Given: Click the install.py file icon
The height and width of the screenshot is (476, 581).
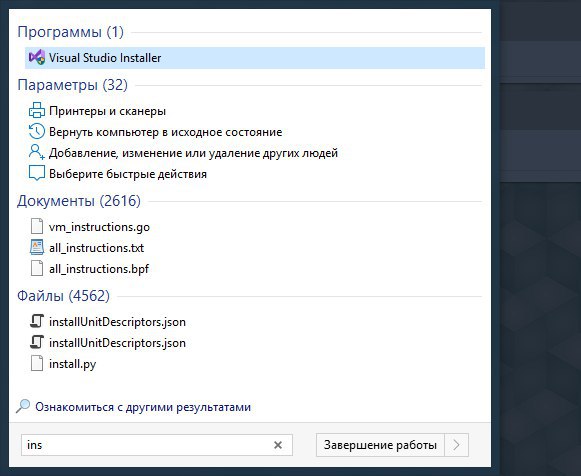Looking at the screenshot, I should [37, 363].
